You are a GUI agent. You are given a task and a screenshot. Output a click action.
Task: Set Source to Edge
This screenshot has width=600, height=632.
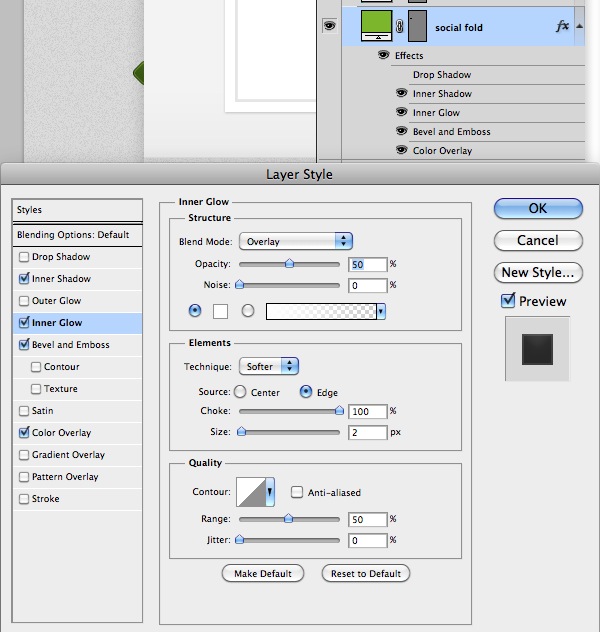click(x=306, y=392)
